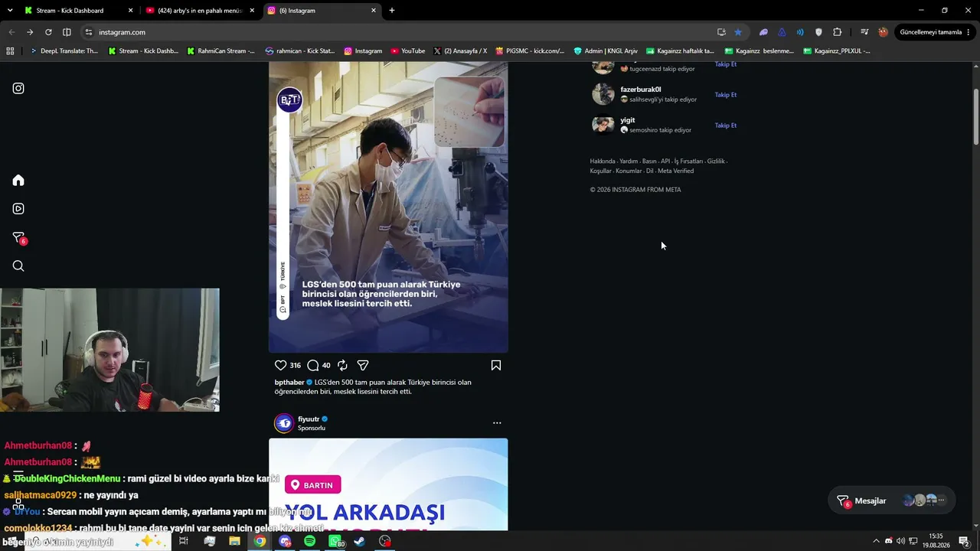This screenshot has height=551, width=980.
Task: Switch to the arby's YouTube tab
Action: [x=200, y=11]
